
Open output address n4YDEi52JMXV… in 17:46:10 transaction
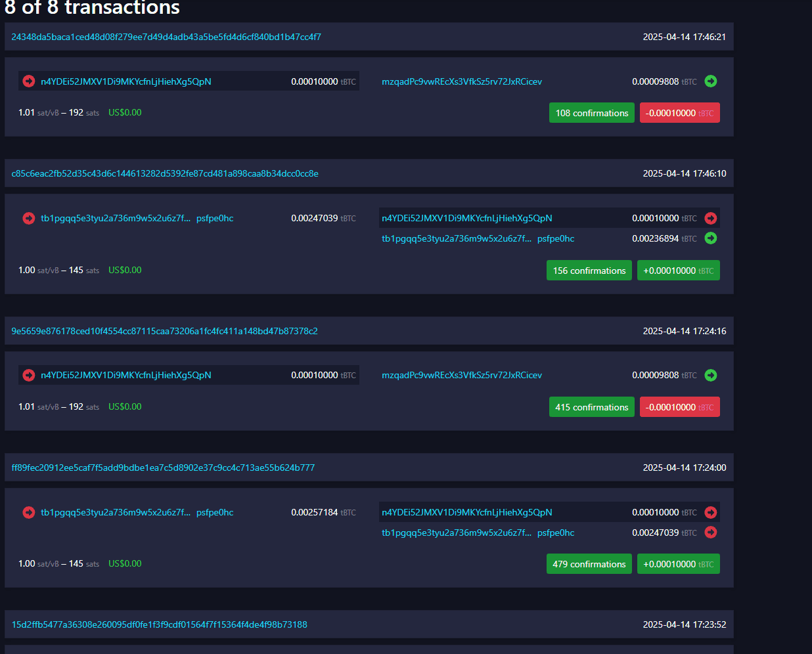point(467,218)
